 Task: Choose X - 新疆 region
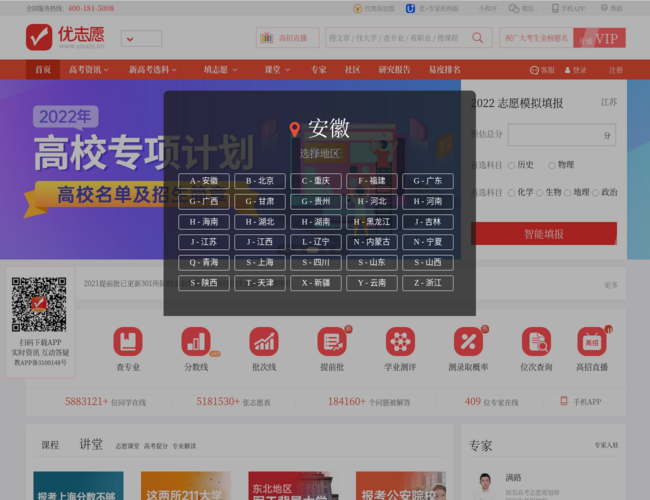tap(316, 283)
